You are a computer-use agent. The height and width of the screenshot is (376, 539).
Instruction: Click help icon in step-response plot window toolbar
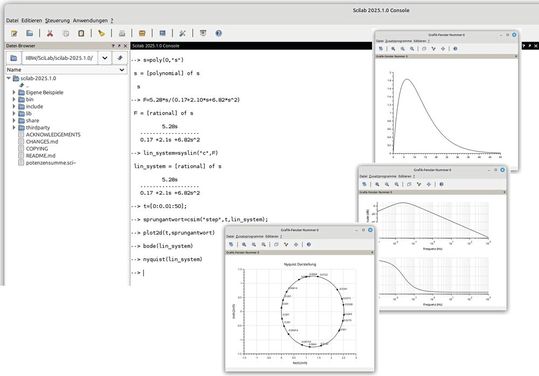tap(455, 49)
